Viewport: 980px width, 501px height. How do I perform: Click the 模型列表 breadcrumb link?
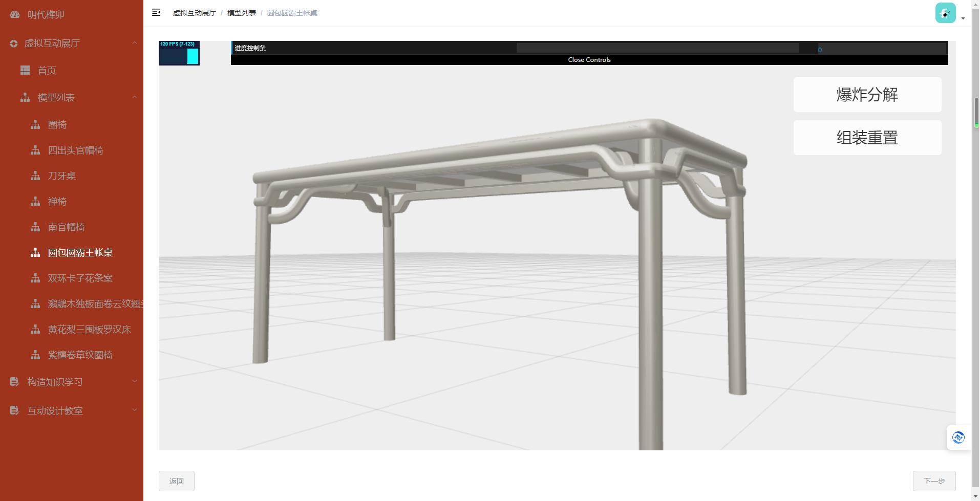(x=242, y=13)
